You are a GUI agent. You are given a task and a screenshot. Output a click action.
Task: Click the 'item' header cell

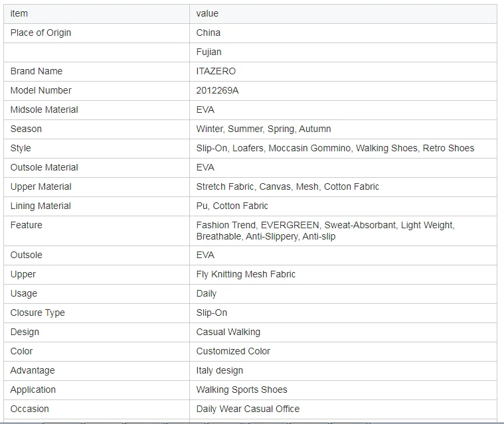tap(19, 13)
